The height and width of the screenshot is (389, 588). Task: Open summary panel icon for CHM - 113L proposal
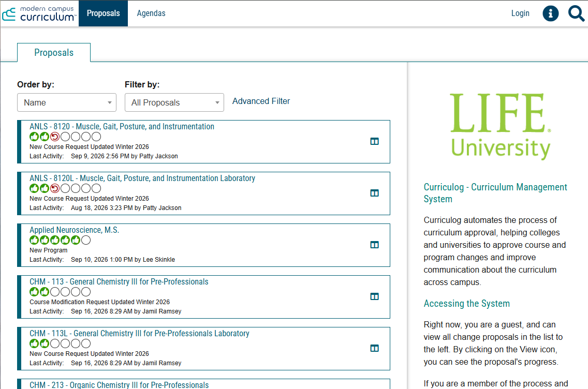(x=374, y=348)
